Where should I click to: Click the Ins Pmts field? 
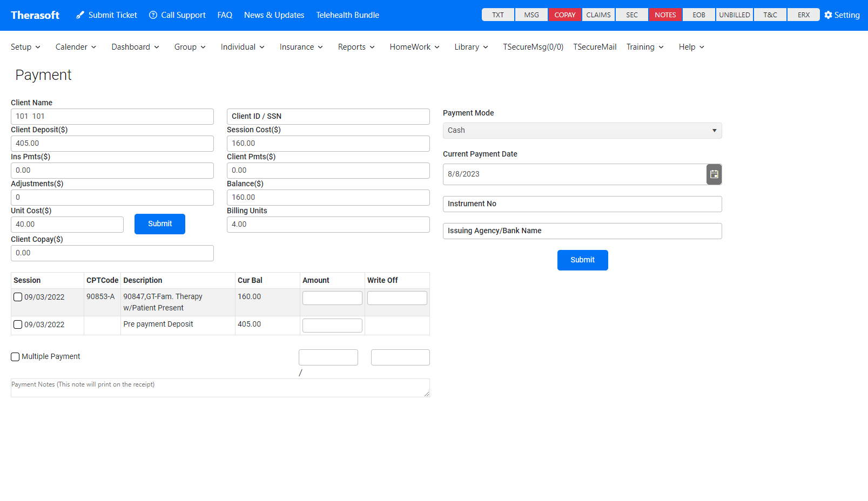(x=112, y=171)
